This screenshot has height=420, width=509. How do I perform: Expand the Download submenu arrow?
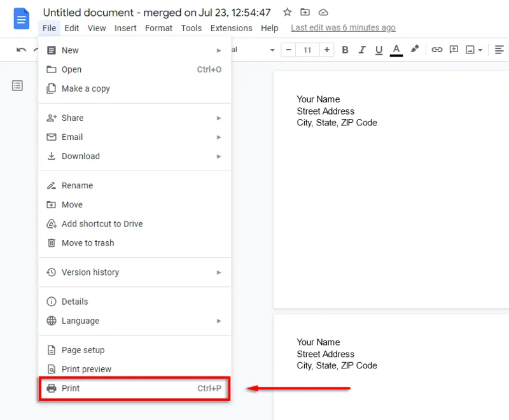219,156
